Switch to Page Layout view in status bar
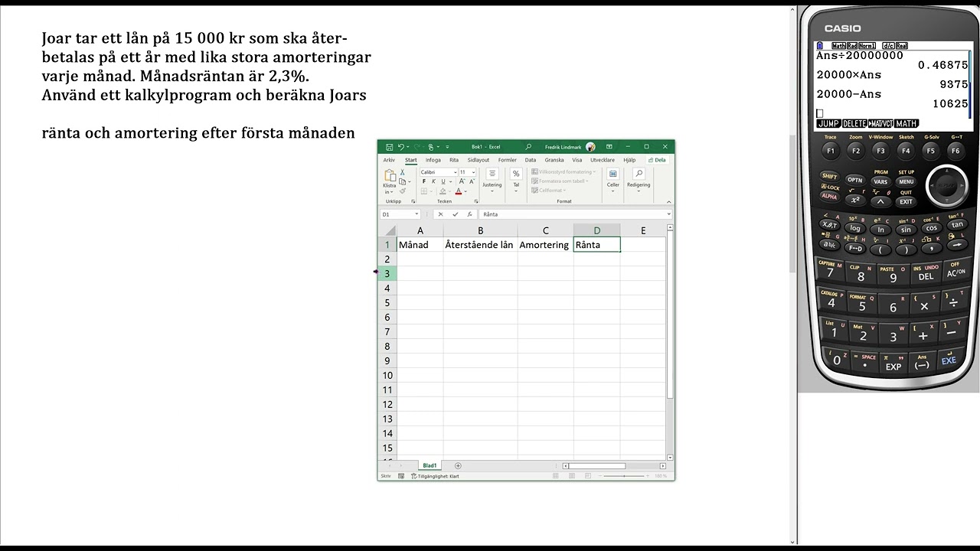980x551 pixels. click(x=572, y=476)
